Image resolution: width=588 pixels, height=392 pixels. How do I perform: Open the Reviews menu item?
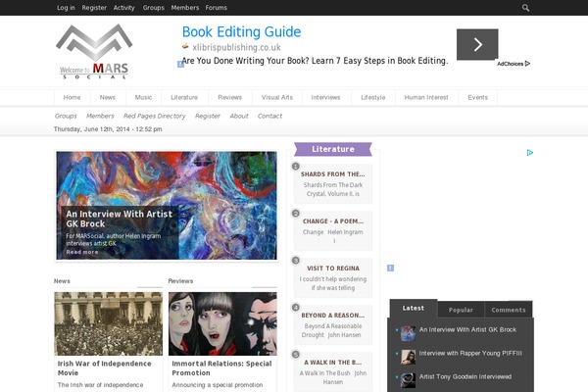230,98
